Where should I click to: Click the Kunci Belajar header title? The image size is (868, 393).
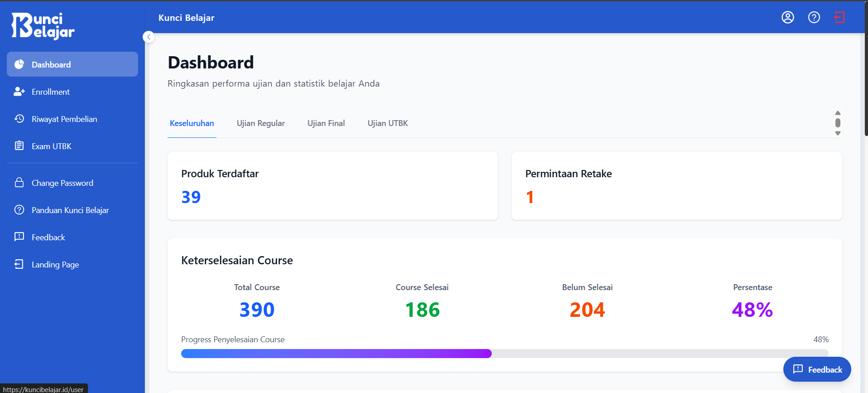(x=187, y=18)
